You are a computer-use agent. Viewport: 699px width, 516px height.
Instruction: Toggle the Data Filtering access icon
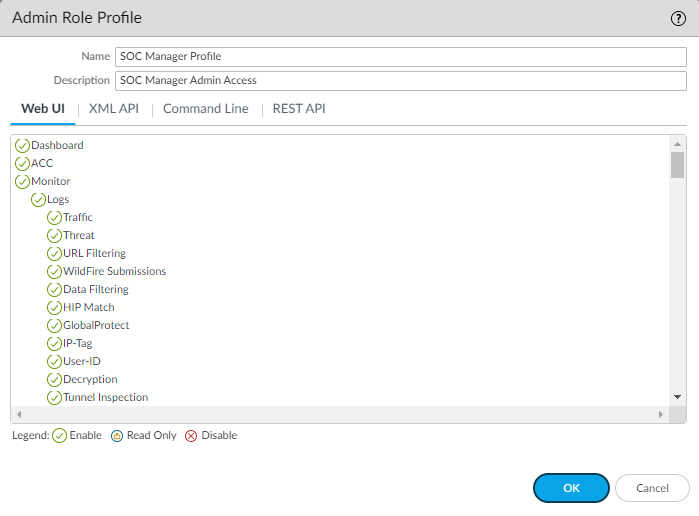pyautogui.click(x=55, y=290)
